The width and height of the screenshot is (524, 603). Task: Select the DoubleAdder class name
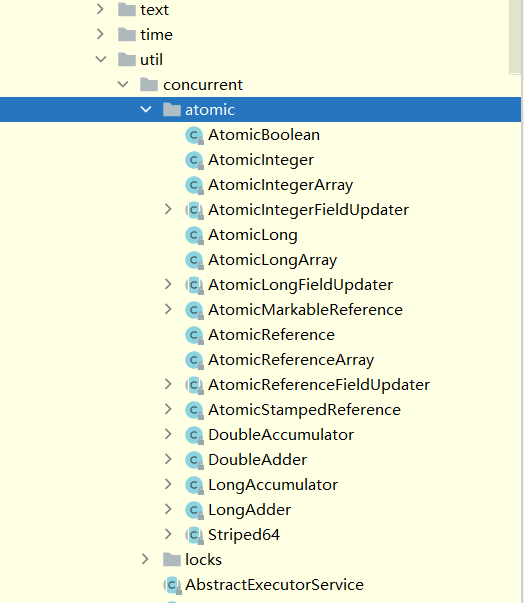pyautogui.click(x=258, y=460)
